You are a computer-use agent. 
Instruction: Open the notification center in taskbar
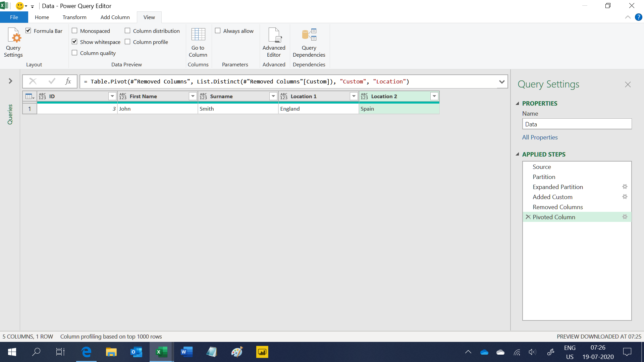click(x=627, y=352)
